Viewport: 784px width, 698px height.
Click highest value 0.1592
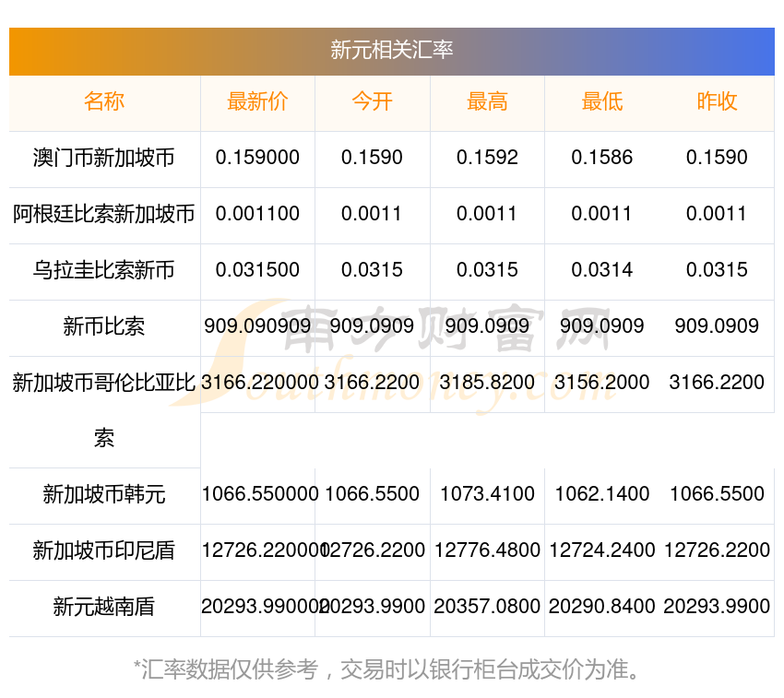pyautogui.click(x=487, y=158)
